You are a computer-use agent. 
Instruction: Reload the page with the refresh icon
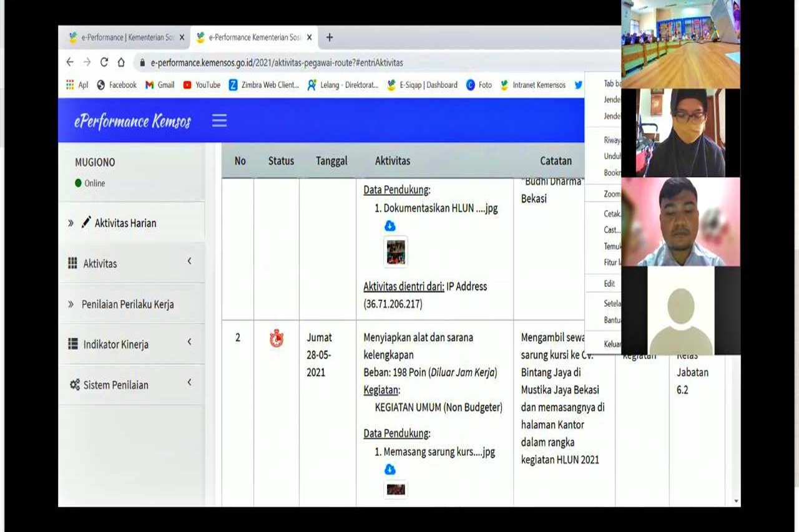pyautogui.click(x=104, y=62)
